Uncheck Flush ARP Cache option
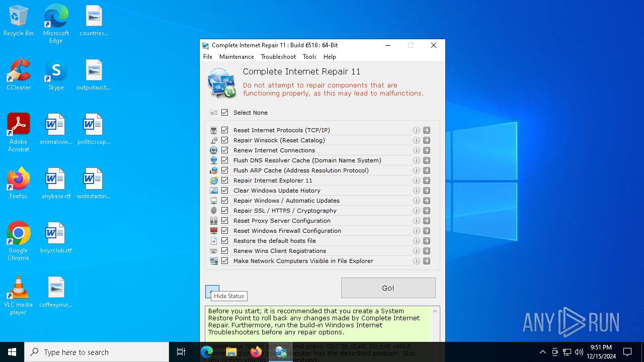Viewport: 644px width, 362px height. pyautogui.click(x=225, y=170)
